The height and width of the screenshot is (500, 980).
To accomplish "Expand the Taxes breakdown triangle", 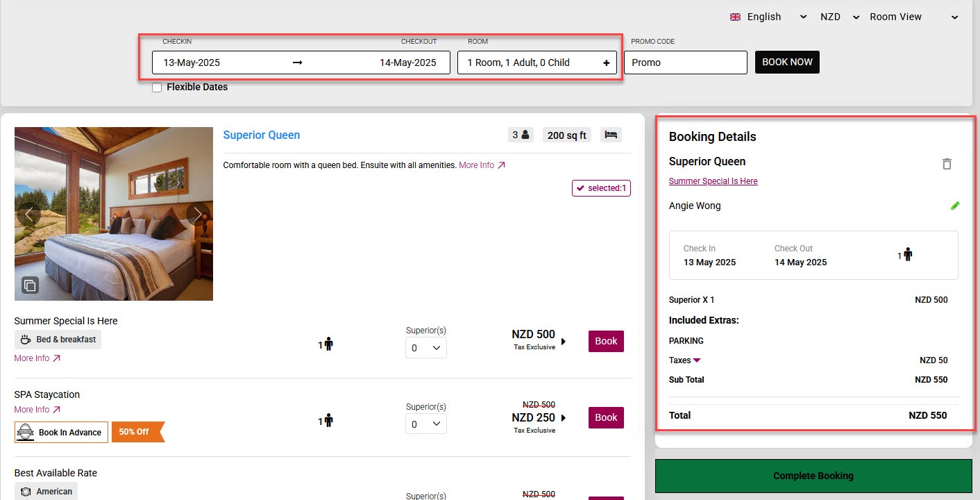I will click(x=697, y=360).
